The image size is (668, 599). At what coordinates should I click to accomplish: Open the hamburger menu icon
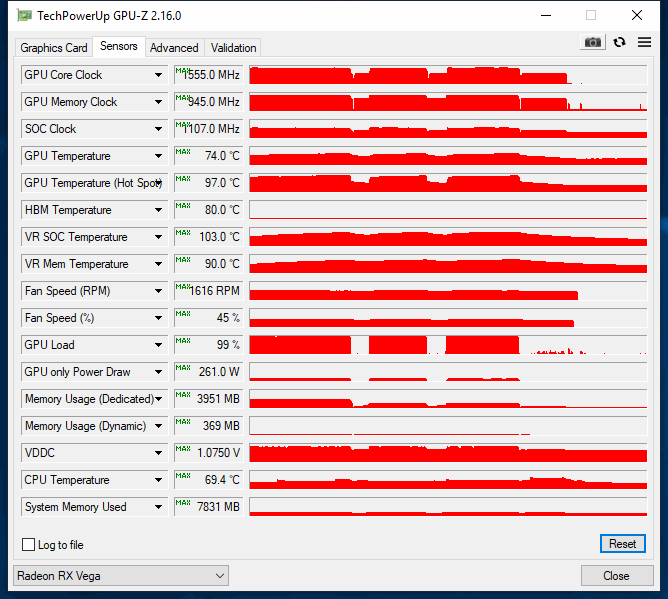[644, 42]
